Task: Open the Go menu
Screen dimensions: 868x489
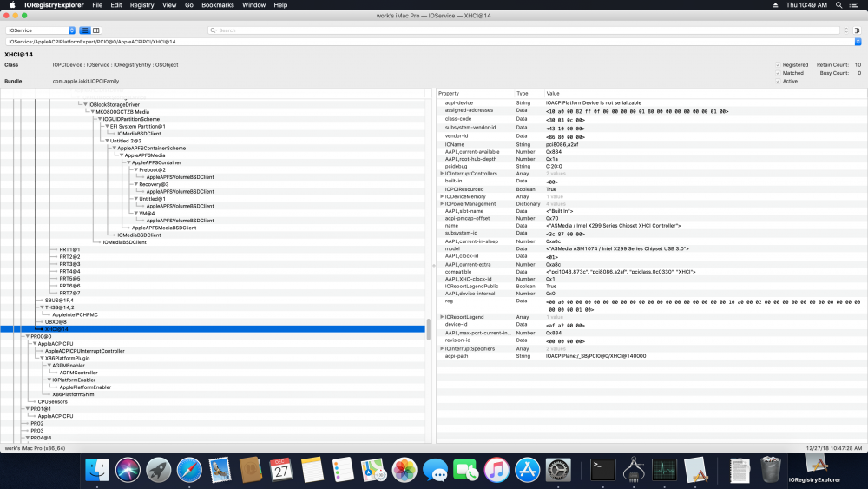Action: coord(188,5)
